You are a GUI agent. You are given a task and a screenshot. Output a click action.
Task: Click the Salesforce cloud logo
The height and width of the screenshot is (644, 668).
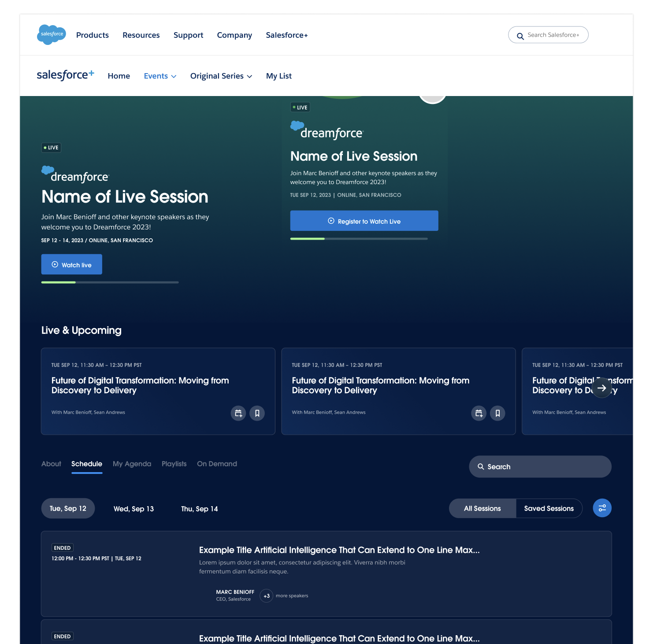click(x=52, y=34)
